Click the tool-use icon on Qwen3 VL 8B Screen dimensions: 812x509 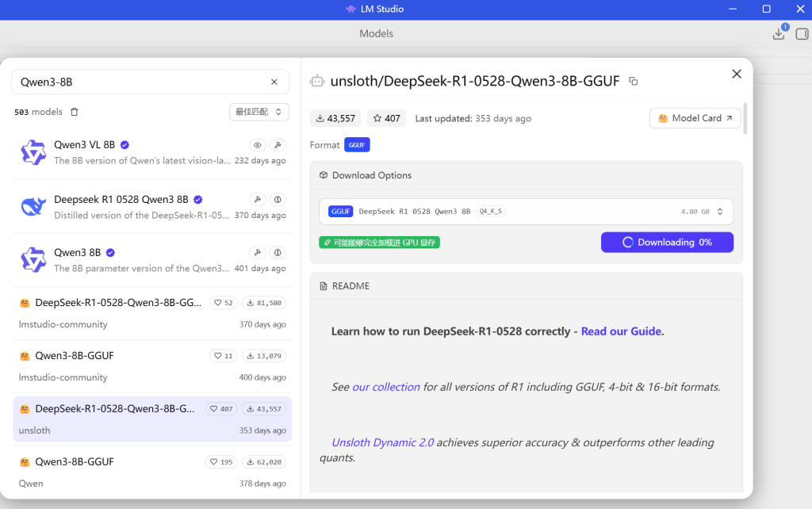pos(278,145)
